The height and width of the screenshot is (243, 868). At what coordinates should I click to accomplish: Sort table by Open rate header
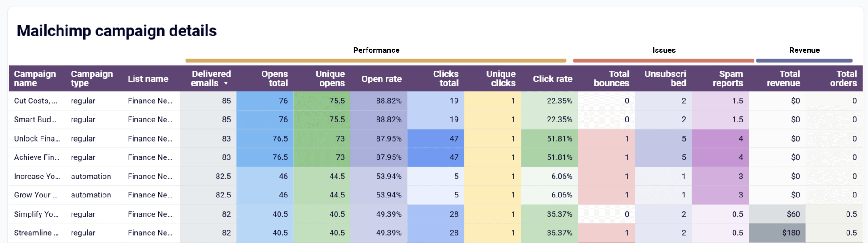(x=381, y=79)
